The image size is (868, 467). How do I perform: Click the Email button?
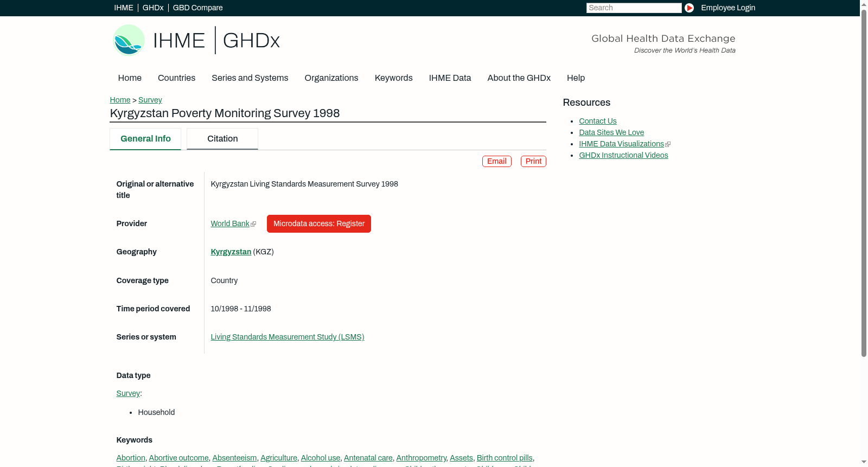coord(496,161)
